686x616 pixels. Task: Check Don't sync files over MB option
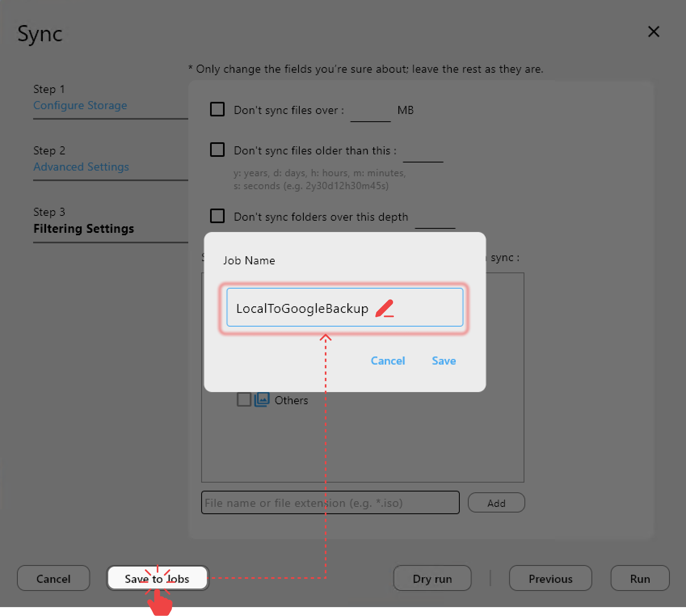click(217, 109)
